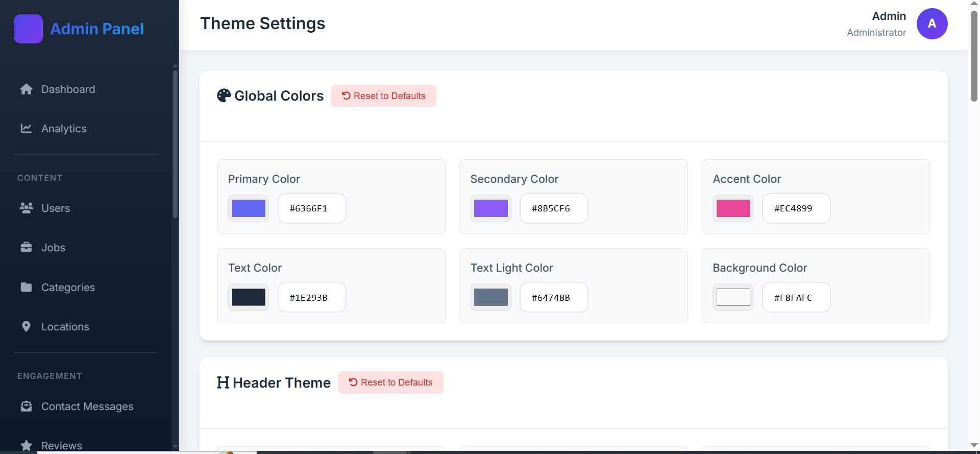Click the Text Light Color hex field

pos(554,297)
